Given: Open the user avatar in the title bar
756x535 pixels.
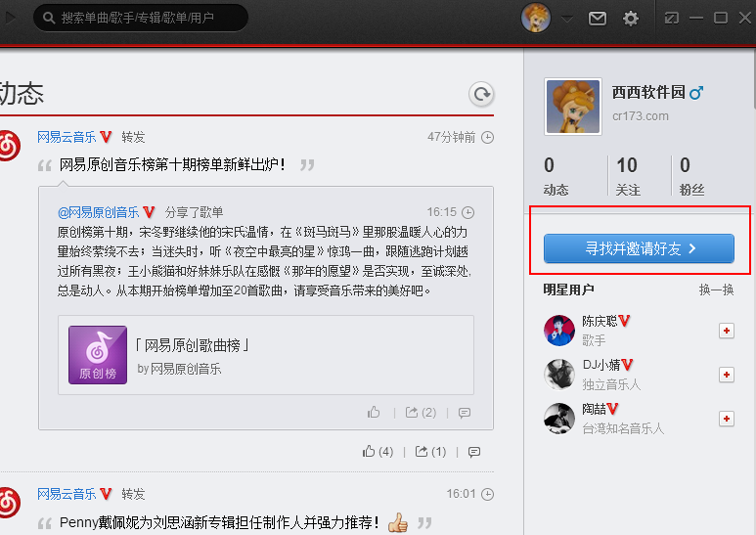Looking at the screenshot, I should pos(536,18).
